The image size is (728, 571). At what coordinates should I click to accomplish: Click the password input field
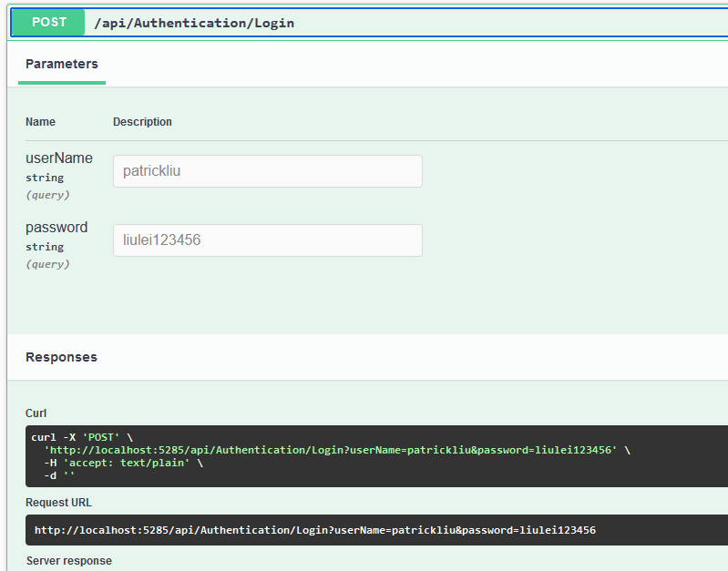pos(268,240)
